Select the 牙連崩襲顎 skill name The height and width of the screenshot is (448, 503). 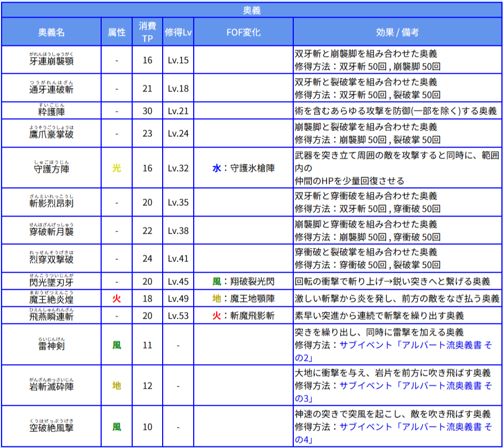click(x=51, y=61)
